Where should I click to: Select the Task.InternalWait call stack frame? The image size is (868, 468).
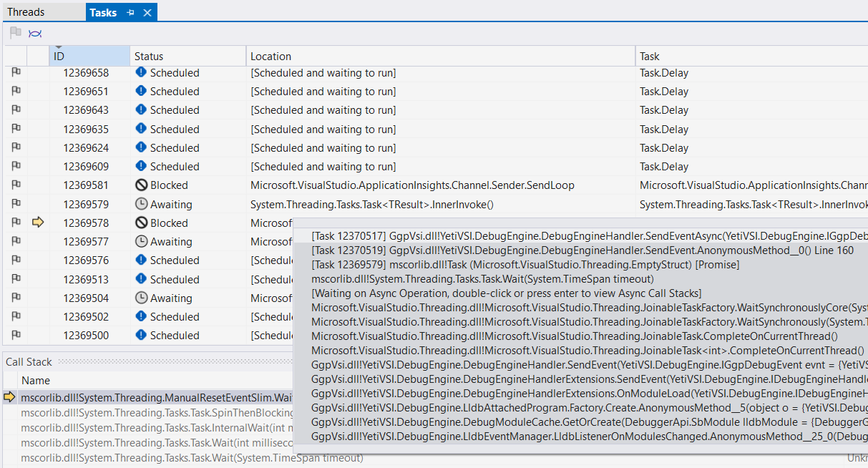157,427
